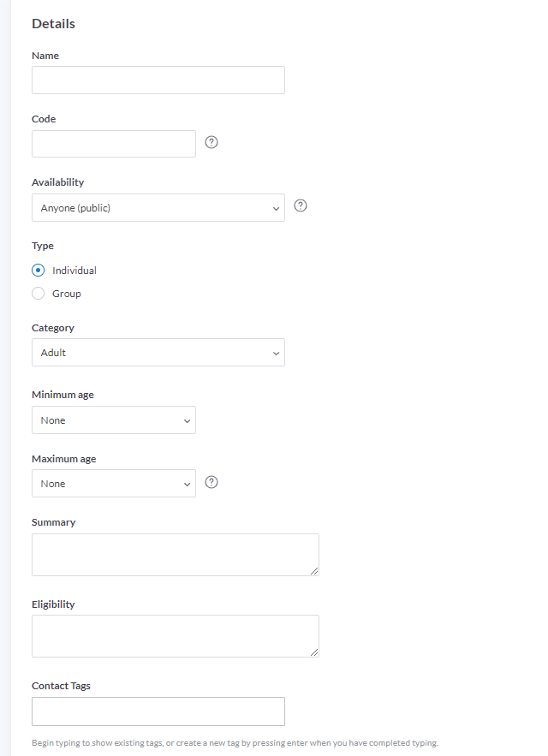Focus the Code input box
Screen dimensions: 548x756
click(x=114, y=144)
